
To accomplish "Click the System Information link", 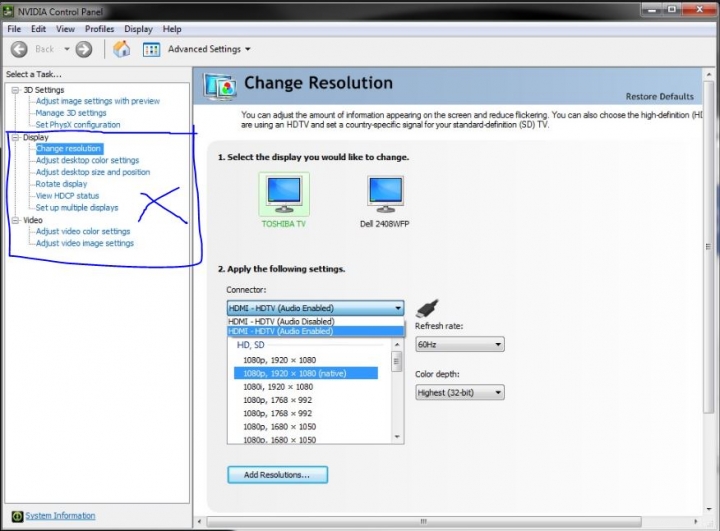I will (60, 516).
